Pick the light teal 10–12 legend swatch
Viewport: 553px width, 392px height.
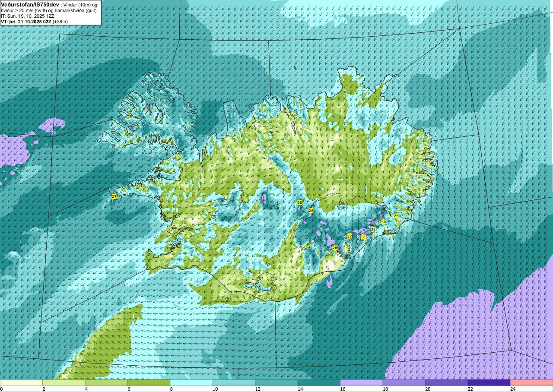coord(234,383)
